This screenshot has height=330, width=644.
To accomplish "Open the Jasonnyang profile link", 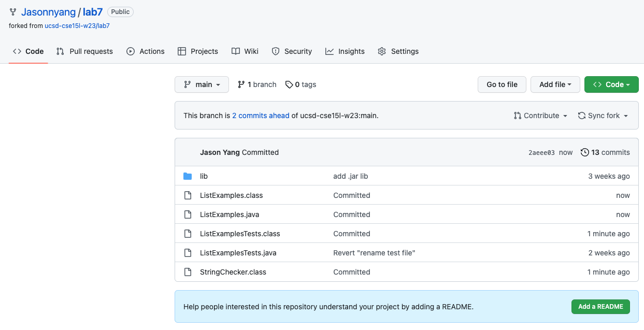I will point(48,12).
